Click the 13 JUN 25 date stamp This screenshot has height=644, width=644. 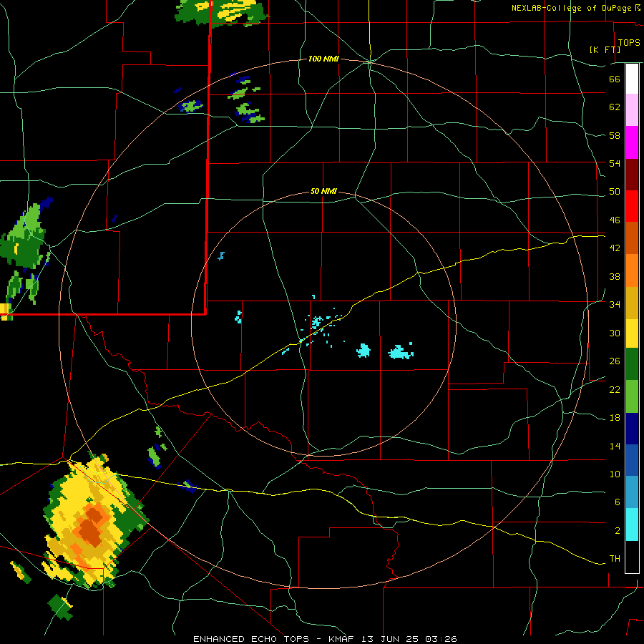391,639
